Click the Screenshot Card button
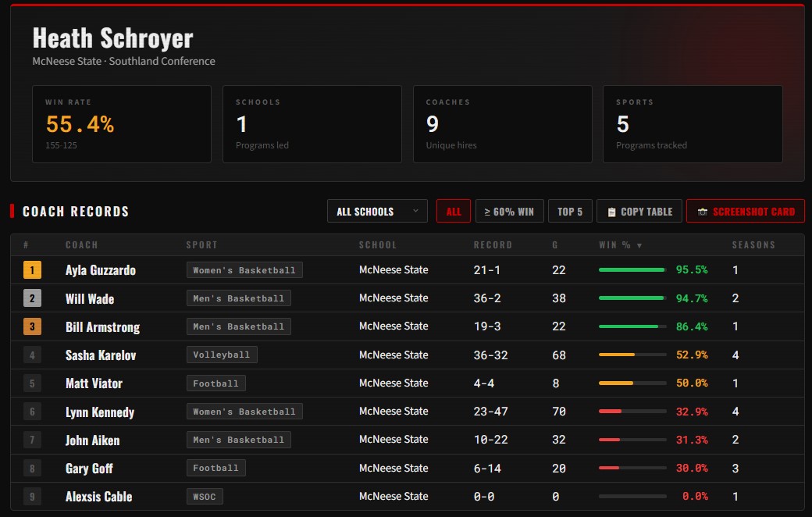This screenshot has width=812, height=517. [745, 212]
